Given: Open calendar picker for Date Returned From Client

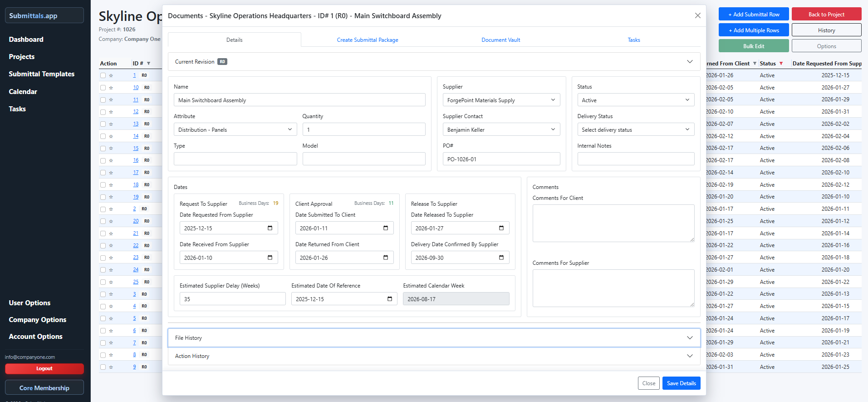Looking at the screenshot, I should pyautogui.click(x=386, y=258).
